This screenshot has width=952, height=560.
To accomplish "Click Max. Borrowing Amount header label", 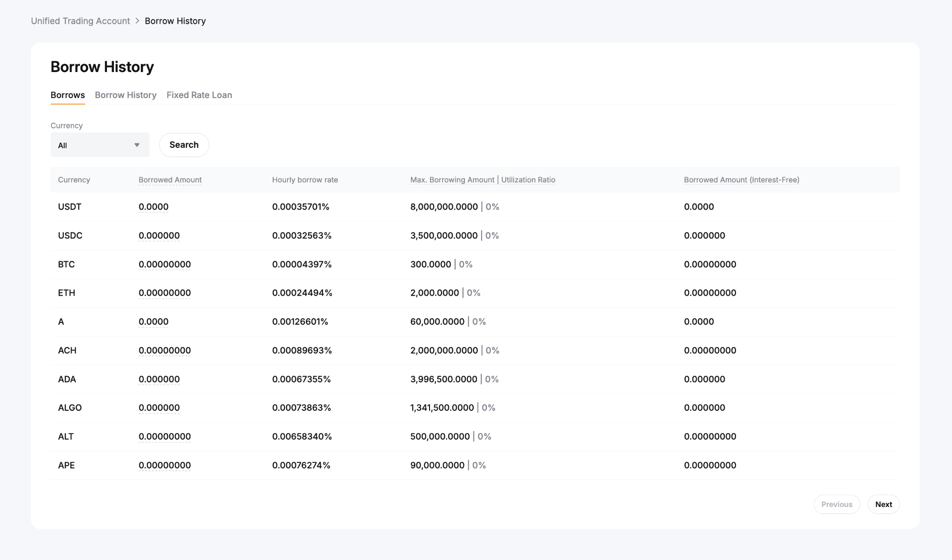I will click(x=452, y=180).
